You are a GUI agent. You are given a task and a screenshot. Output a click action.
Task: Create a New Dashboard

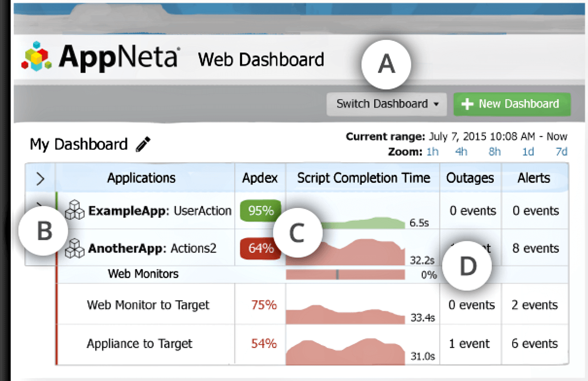click(512, 104)
